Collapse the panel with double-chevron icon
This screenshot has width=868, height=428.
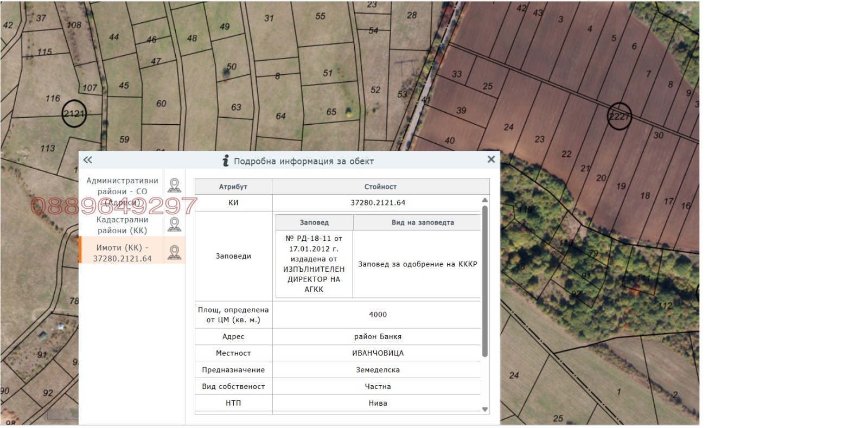pyautogui.click(x=88, y=160)
